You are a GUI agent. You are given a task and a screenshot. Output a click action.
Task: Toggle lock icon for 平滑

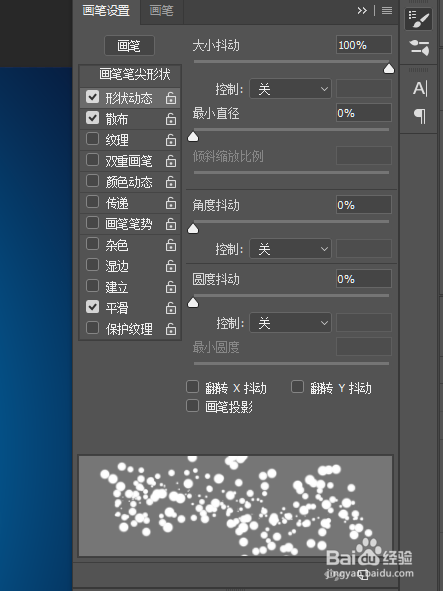click(171, 308)
